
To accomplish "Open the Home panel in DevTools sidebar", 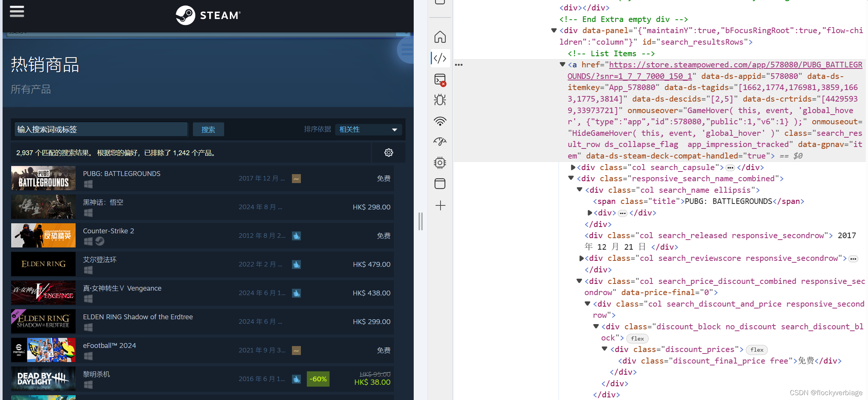I will click(x=440, y=37).
